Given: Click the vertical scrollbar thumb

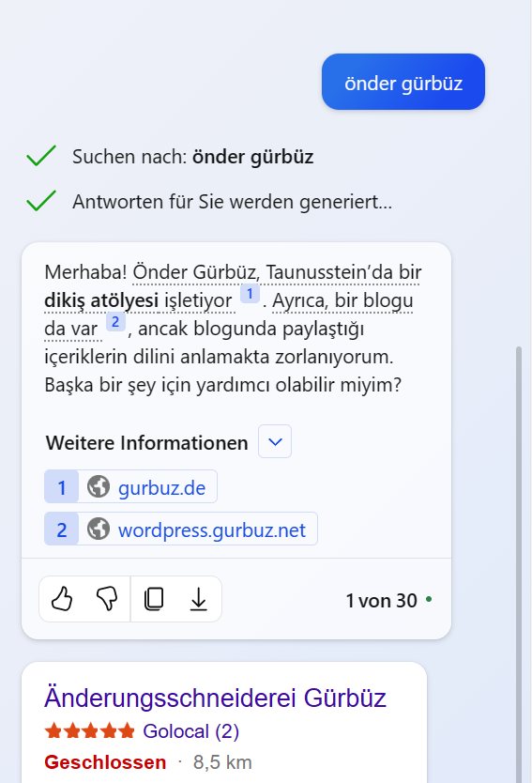Looking at the screenshot, I should (x=519, y=564).
